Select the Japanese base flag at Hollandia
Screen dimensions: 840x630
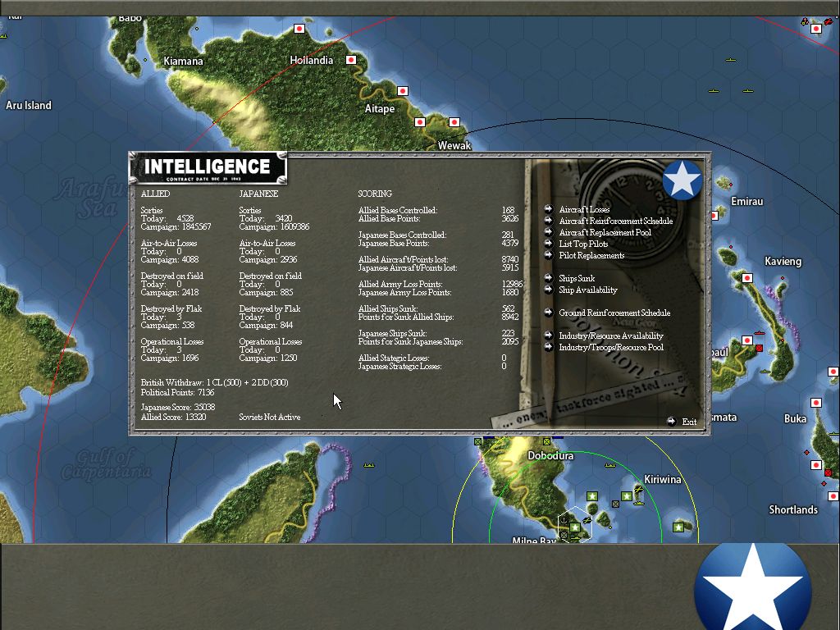click(x=351, y=60)
